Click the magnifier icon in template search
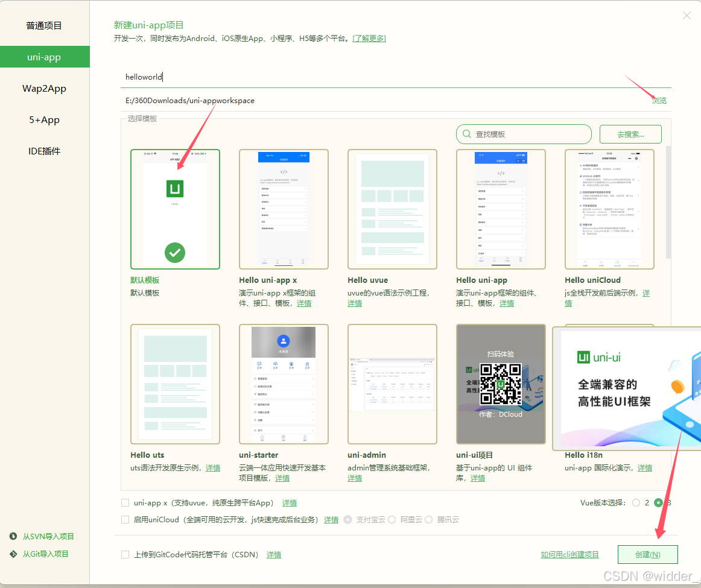 (467, 134)
